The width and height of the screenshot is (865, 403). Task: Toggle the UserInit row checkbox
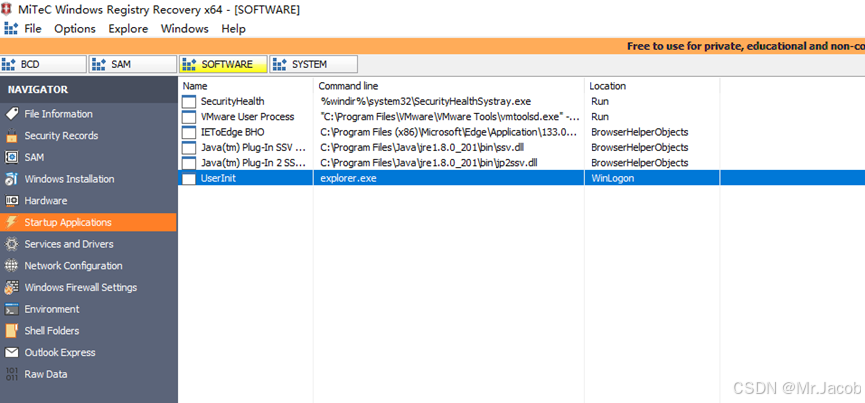click(189, 179)
